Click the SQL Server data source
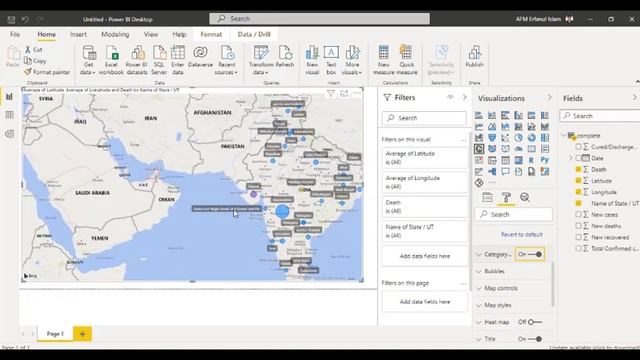 pos(159,60)
